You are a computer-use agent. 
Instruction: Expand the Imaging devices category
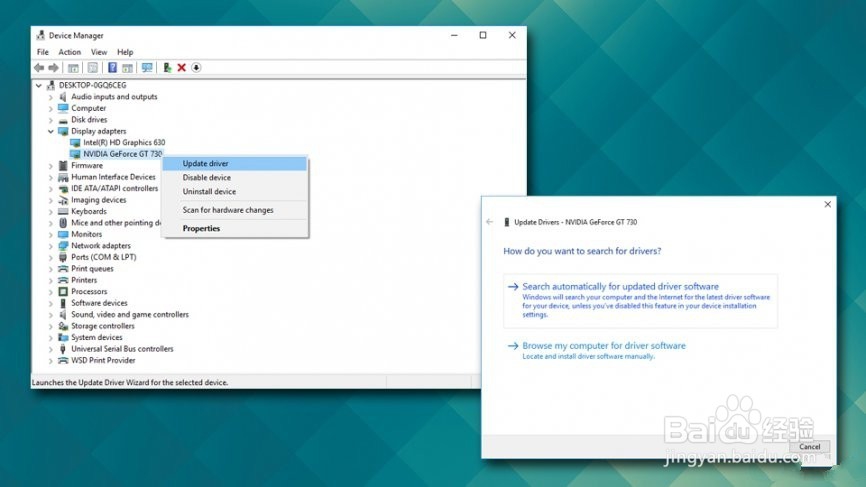coord(51,200)
